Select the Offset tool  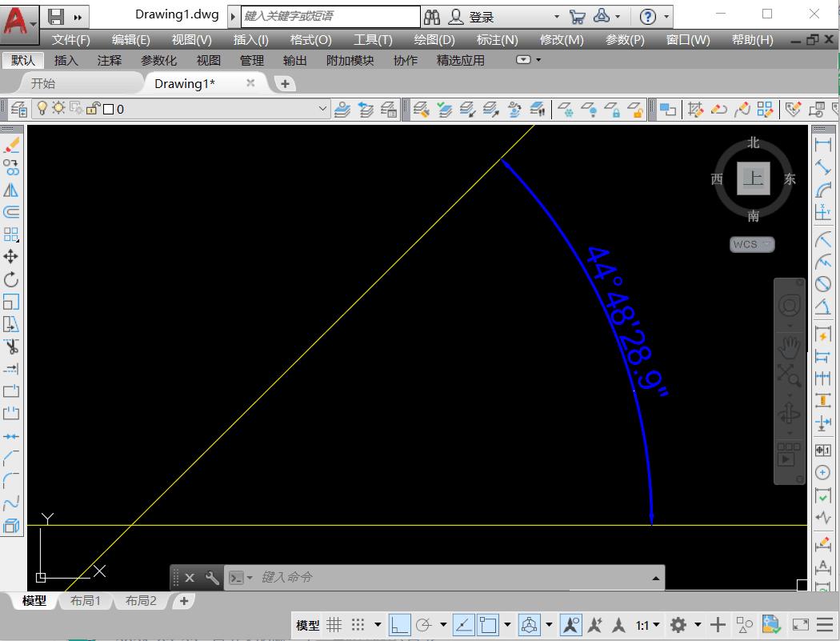11,212
